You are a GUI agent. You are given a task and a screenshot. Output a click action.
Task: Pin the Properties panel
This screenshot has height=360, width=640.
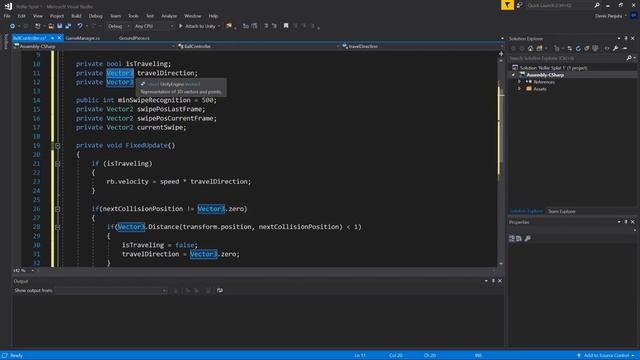[x=626, y=222]
